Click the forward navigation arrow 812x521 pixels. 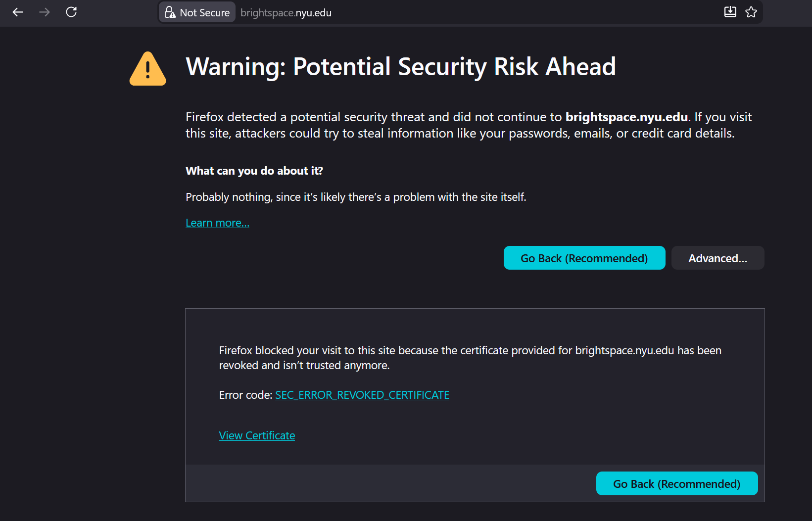pos(45,12)
